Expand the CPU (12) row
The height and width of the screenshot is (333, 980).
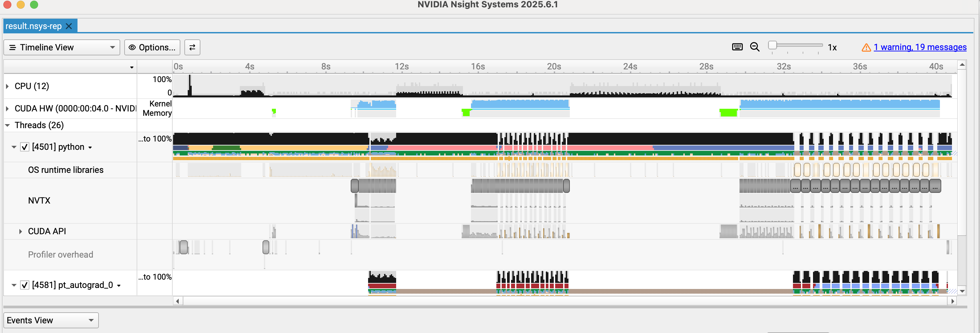click(8, 86)
